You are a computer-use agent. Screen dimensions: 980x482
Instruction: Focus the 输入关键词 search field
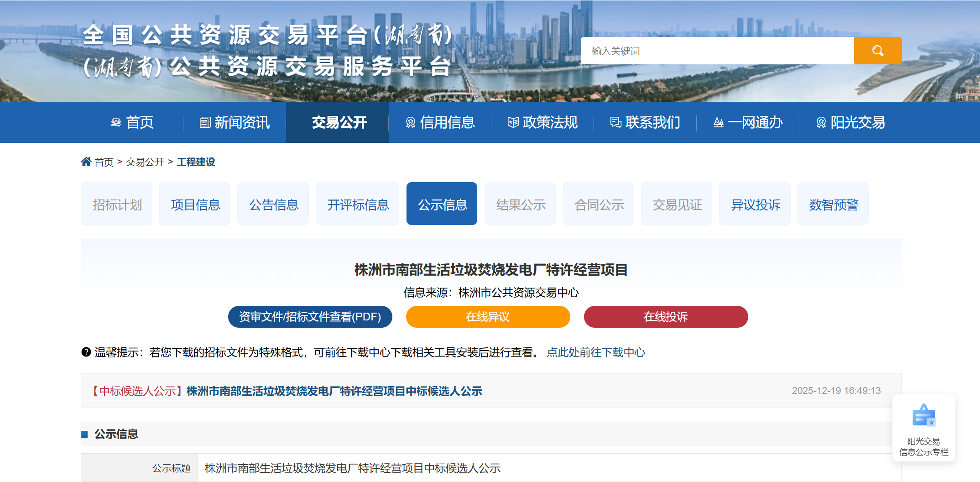coord(717,51)
